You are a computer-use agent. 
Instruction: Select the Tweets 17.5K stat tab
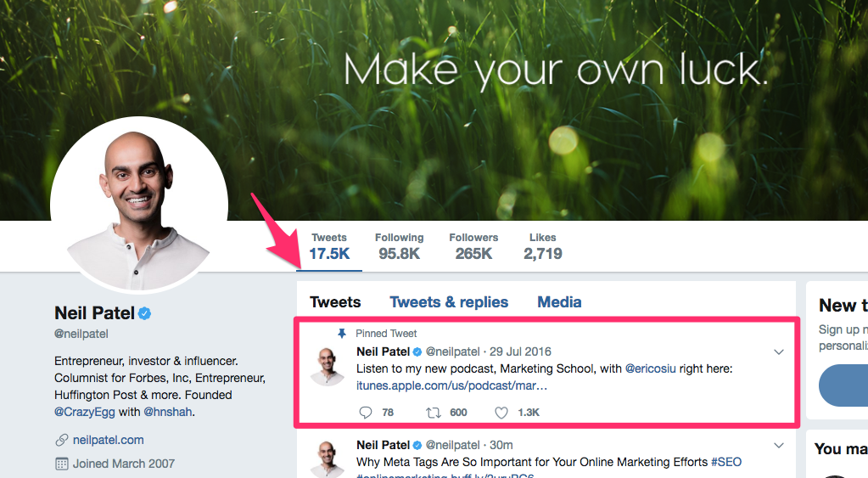point(329,246)
